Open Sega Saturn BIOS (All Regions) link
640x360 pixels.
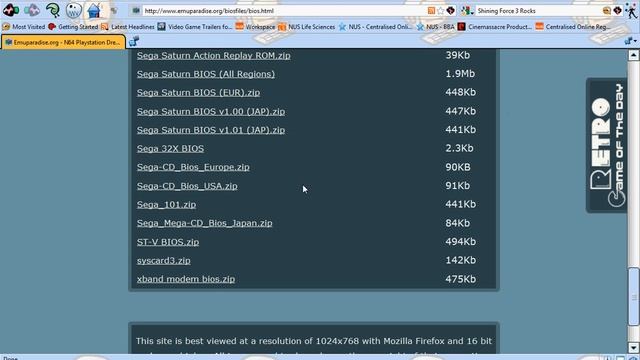click(x=206, y=74)
